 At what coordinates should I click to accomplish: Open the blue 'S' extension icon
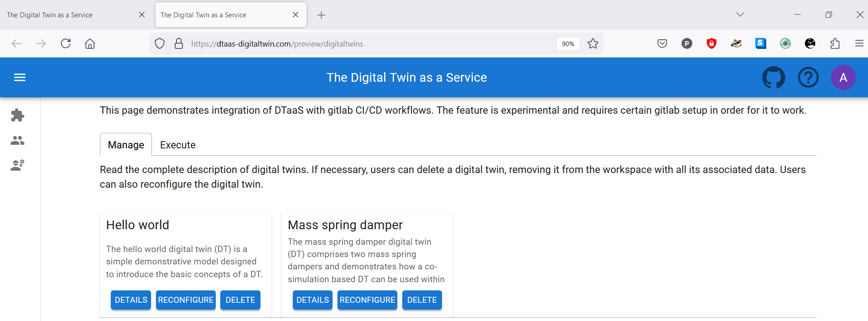click(x=761, y=43)
